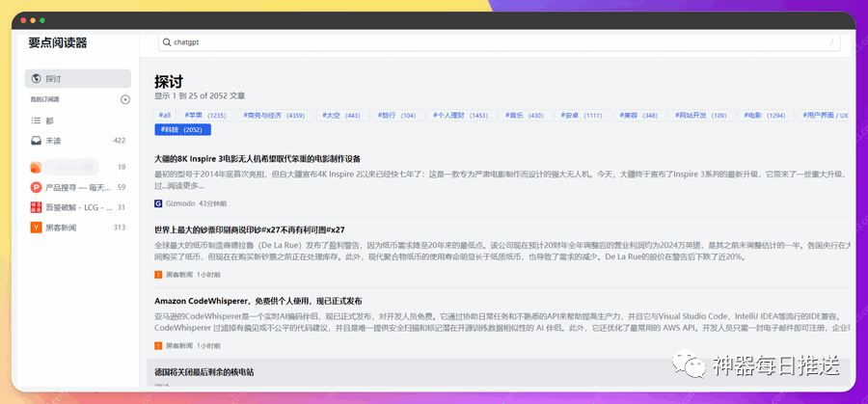Click the Gizmodo source icon
This screenshot has height=404, width=868.
[x=158, y=203]
